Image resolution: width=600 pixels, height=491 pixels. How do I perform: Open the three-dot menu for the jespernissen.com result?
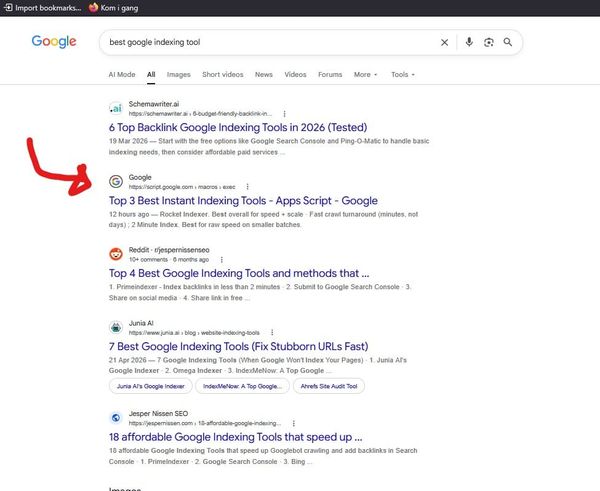[x=293, y=423]
